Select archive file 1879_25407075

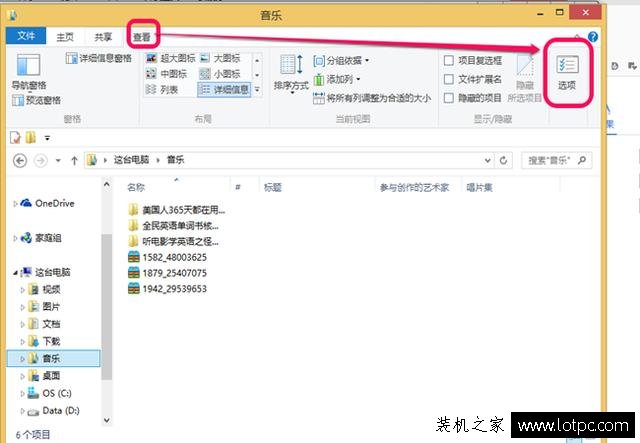[167, 273]
